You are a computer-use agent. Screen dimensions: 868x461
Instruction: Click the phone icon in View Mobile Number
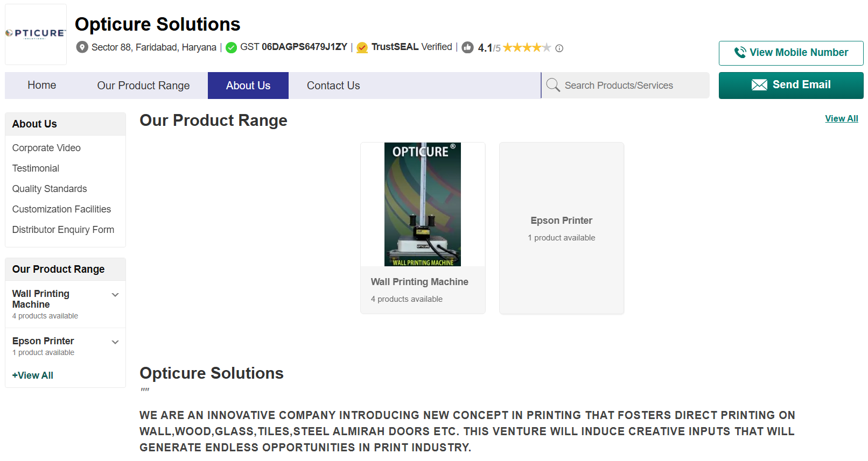740,52
